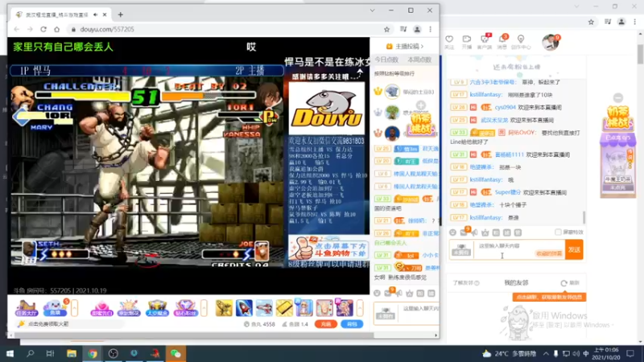Open Chrome three-dot menu in front window
Viewport: 644px width, 362px height.
coord(430,29)
